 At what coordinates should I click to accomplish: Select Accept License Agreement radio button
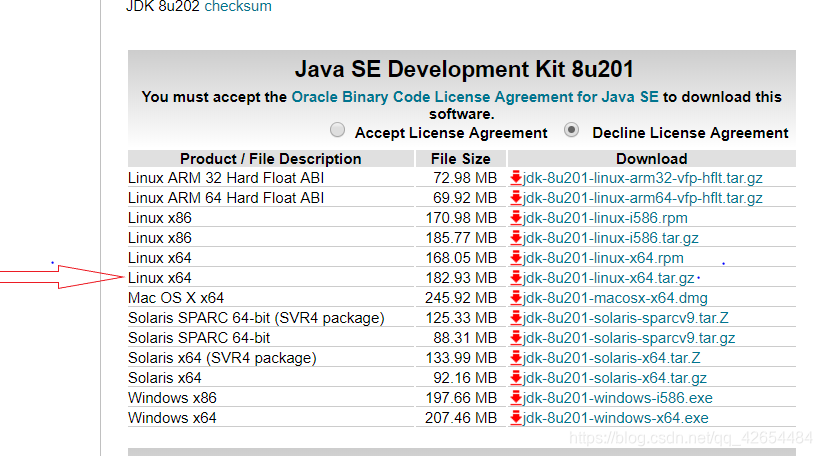point(338,130)
